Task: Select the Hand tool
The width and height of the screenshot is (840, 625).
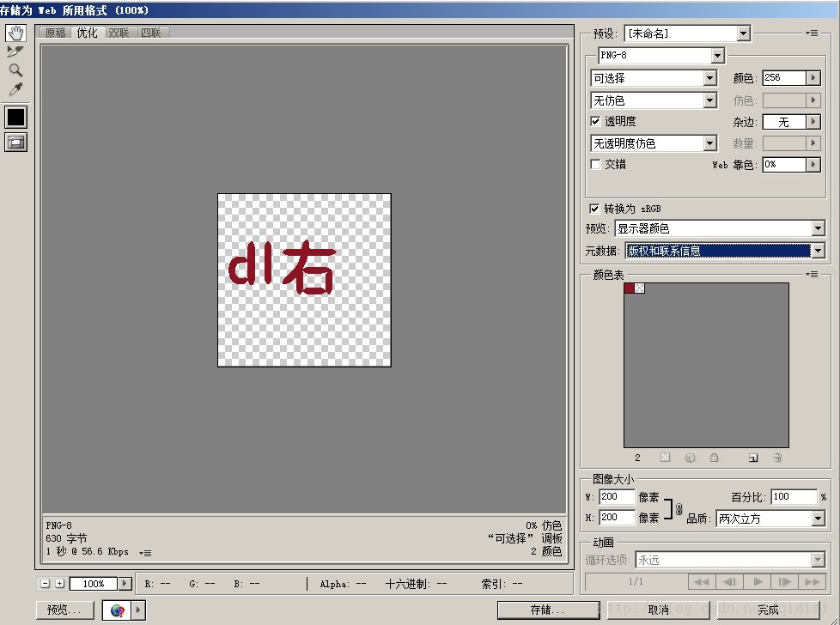Action: pos(15,33)
